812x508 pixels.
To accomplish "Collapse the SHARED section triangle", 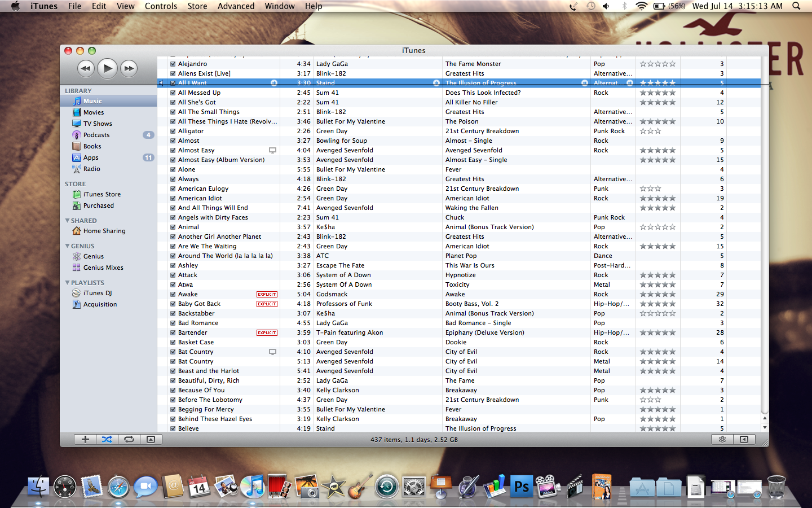I will coord(67,220).
